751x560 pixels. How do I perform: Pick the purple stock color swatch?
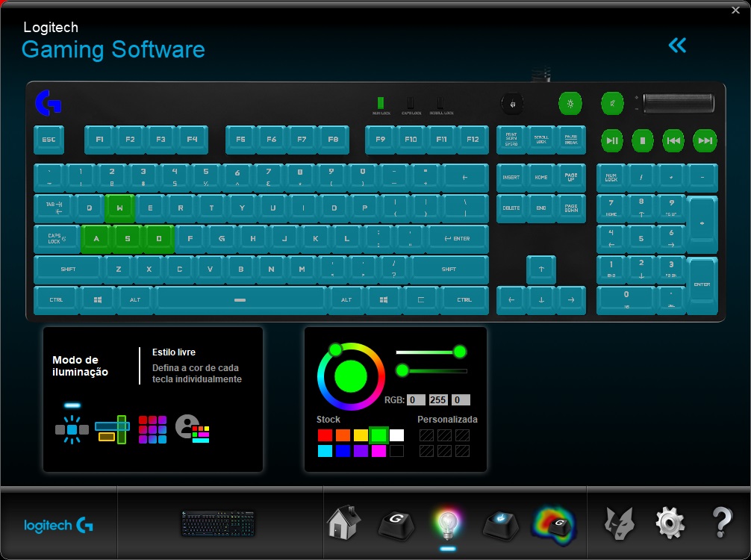(361, 451)
